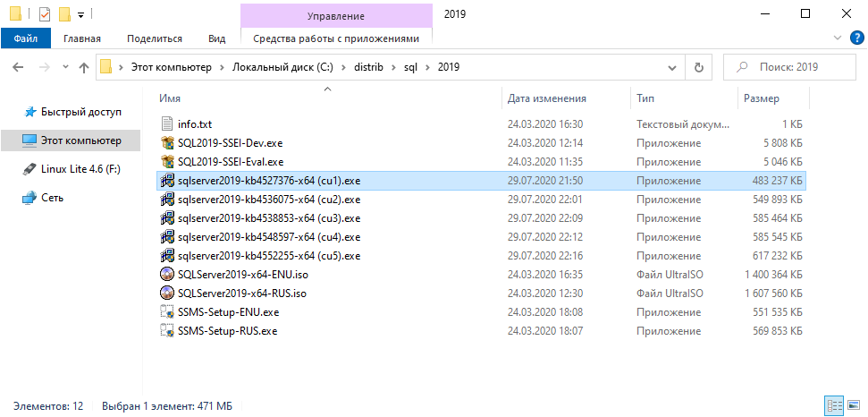Select SQLServer2019-x64-ENU.iso file name

[242, 275]
